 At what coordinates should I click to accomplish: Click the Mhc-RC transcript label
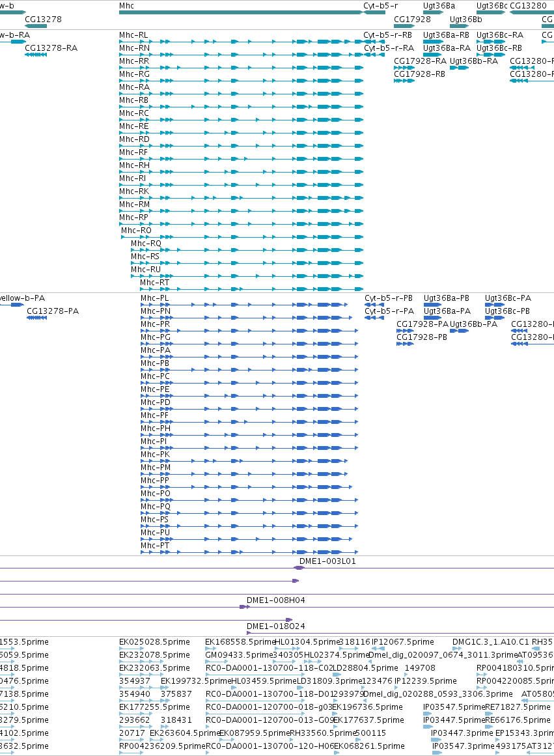click(x=134, y=113)
